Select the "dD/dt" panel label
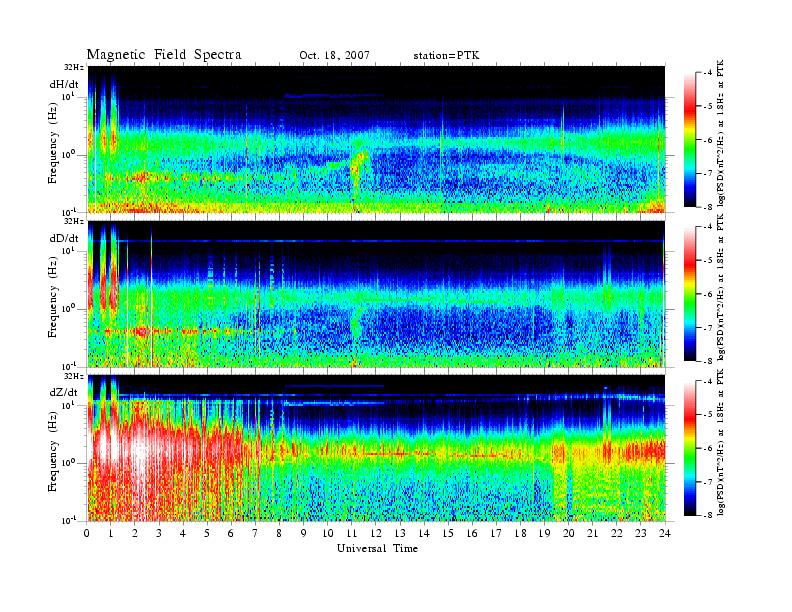The height and width of the screenshot is (612, 792). pos(64,238)
